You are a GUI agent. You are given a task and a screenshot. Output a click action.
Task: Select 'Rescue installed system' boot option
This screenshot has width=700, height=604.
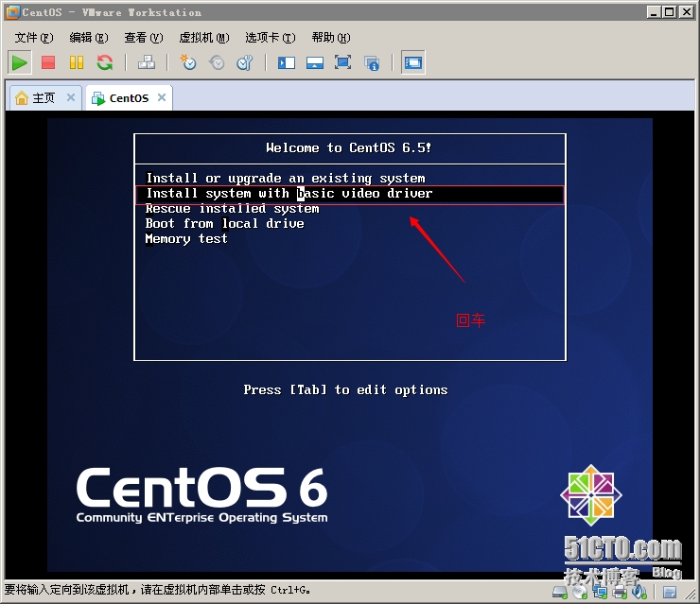click(x=232, y=209)
